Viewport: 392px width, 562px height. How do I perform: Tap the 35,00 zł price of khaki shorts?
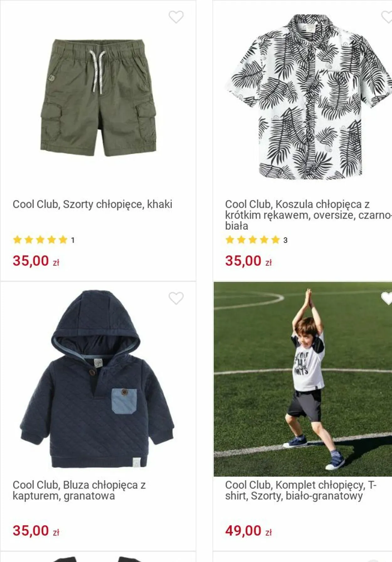(x=36, y=261)
